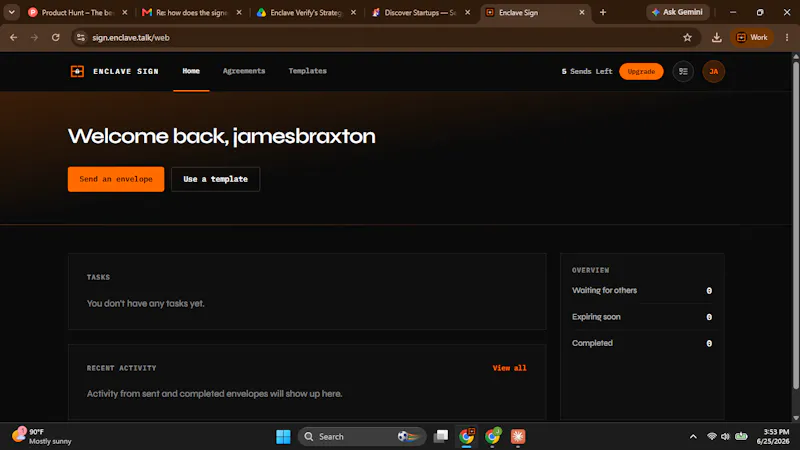The width and height of the screenshot is (800, 450).
Task: Show hidden system tray icons
Action: 693,437
